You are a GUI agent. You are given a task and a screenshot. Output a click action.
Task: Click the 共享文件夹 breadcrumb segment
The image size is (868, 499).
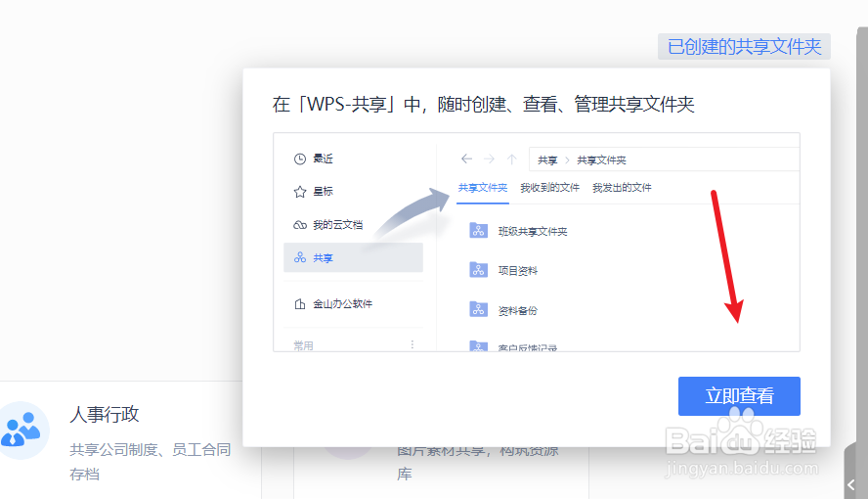pyautogui.click(x=601, y=160)
